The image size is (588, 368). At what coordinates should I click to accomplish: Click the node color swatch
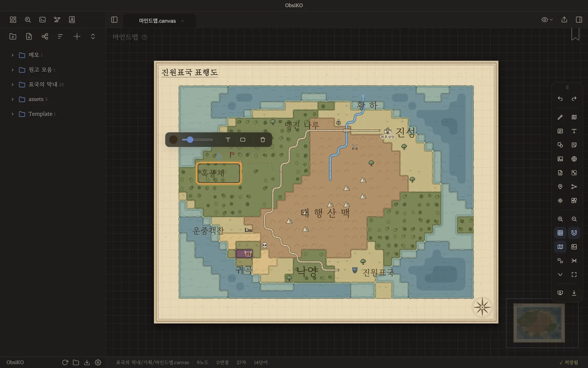pos(173,139)
